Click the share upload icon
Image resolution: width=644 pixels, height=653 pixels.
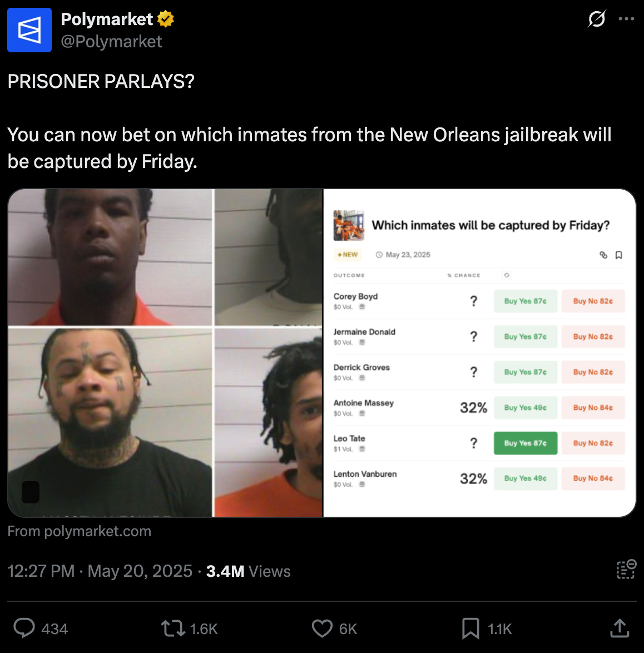(x=620, y=629)
